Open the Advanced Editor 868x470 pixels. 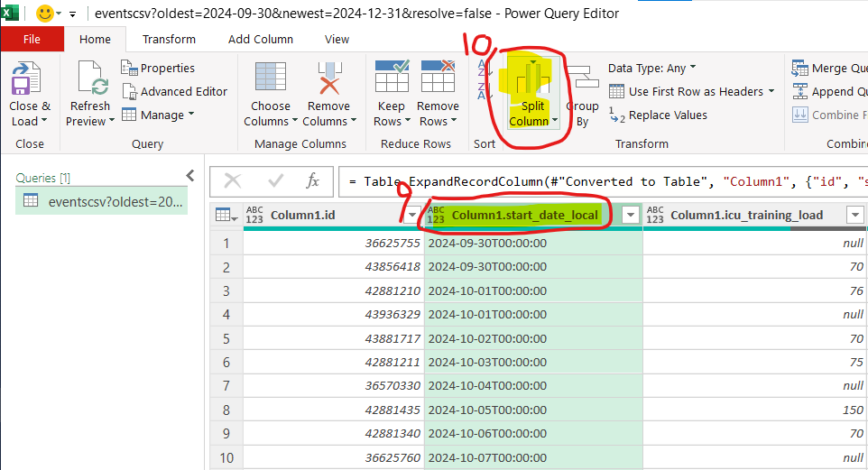coord(174,91)
